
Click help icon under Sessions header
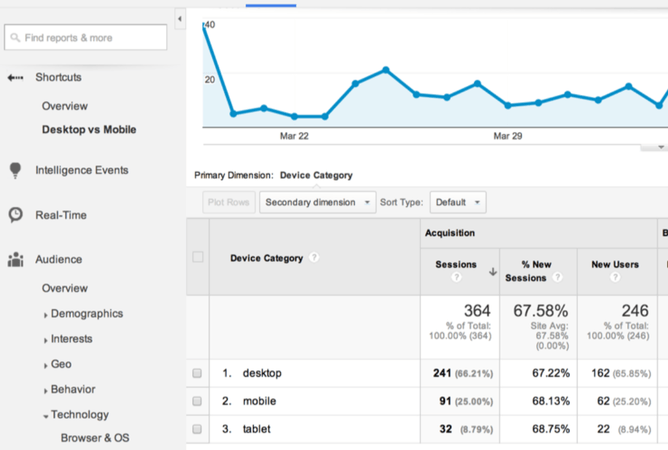coord(456,278)
